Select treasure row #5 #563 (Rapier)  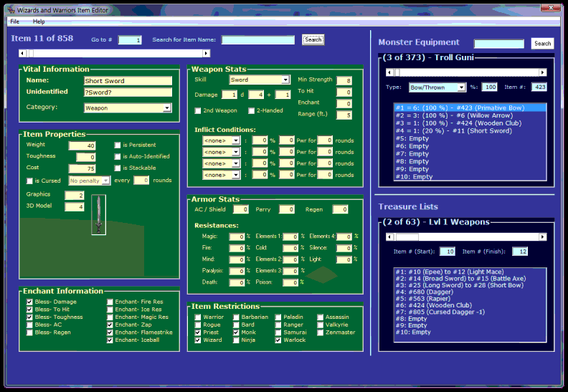pyautogui.click(x=470, y=299)
